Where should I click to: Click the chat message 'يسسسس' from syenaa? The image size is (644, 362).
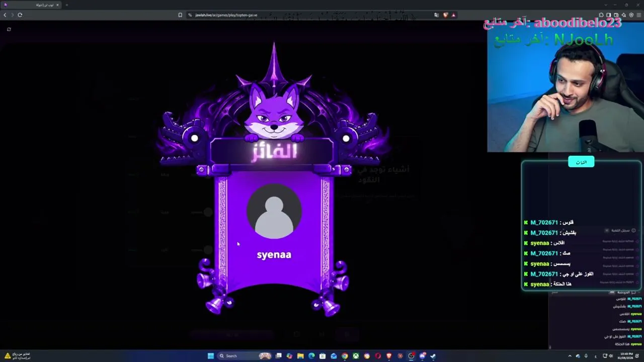[561, 263]
